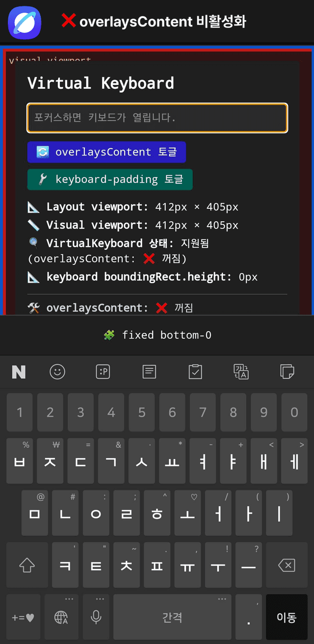Tap the ㅂ key on the keyboard
This screenshot has height=644, width=314.
20,461
